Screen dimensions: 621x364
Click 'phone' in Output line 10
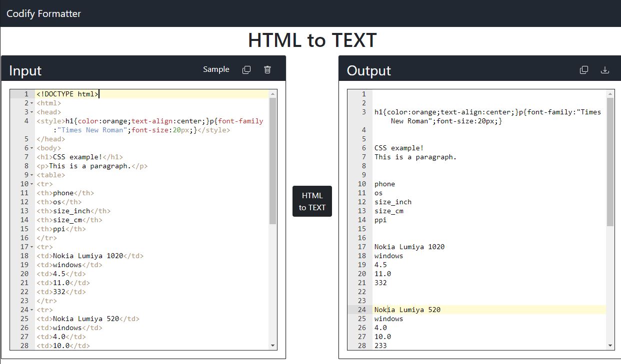pos(384,184)
